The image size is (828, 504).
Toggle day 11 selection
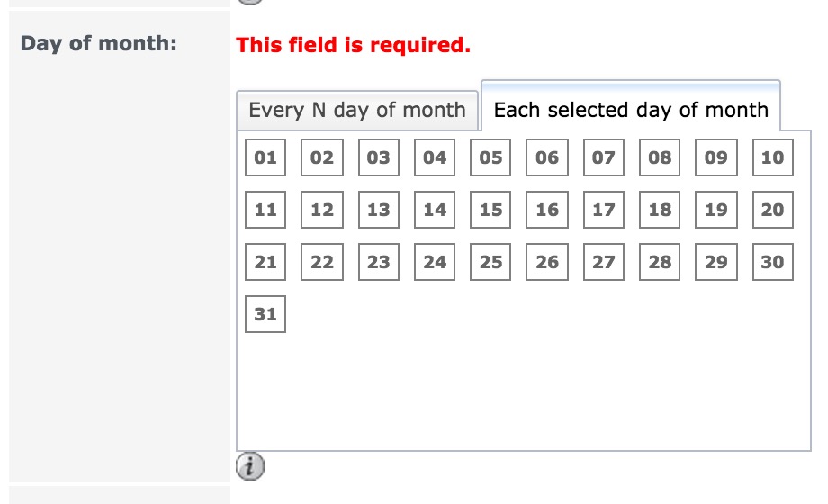pyautogui.click(x=265, y=210)
